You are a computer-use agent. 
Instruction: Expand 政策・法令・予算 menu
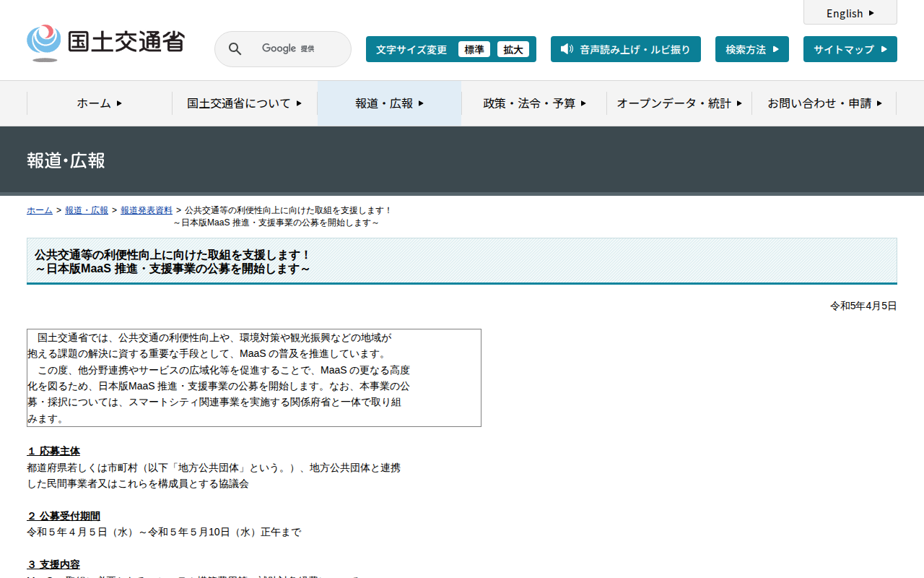point(535,103)
